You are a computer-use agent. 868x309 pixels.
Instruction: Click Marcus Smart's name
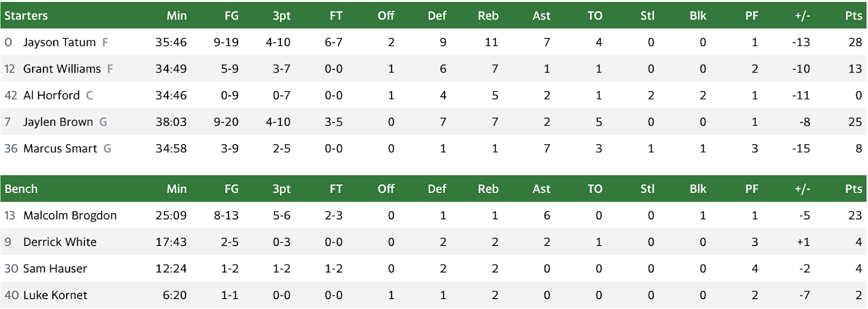60,149
